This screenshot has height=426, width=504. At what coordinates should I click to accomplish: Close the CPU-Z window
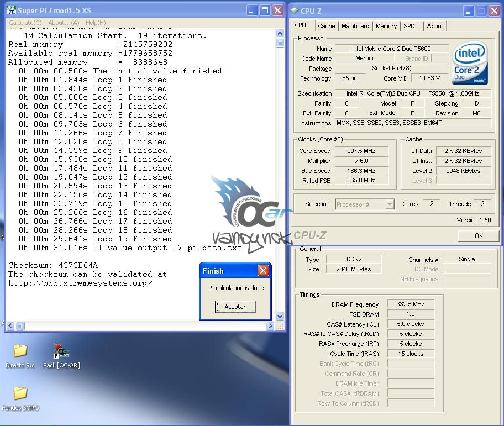click(x=494, y=11)
